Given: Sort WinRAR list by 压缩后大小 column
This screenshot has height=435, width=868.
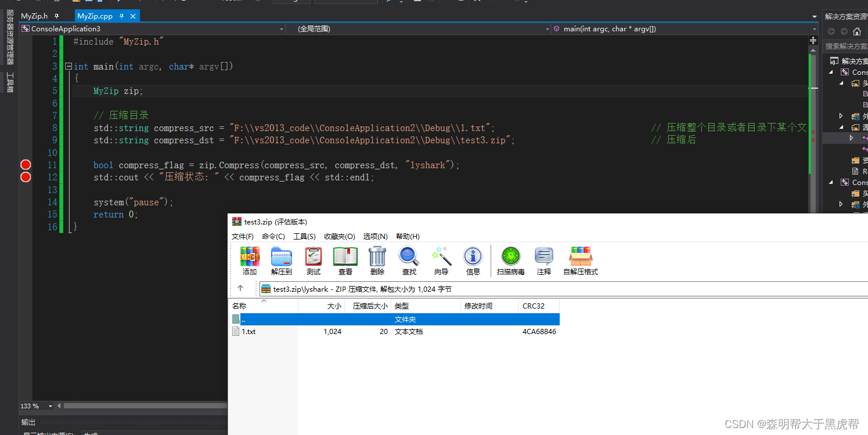Looking at the screenshot, I should (x=368, y=306).
